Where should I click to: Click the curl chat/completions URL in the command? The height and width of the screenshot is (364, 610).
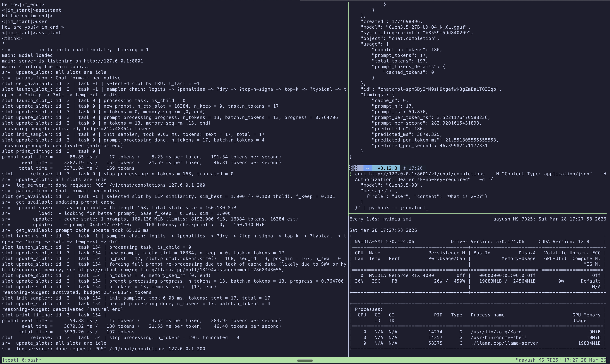click(x=427, y=174)
